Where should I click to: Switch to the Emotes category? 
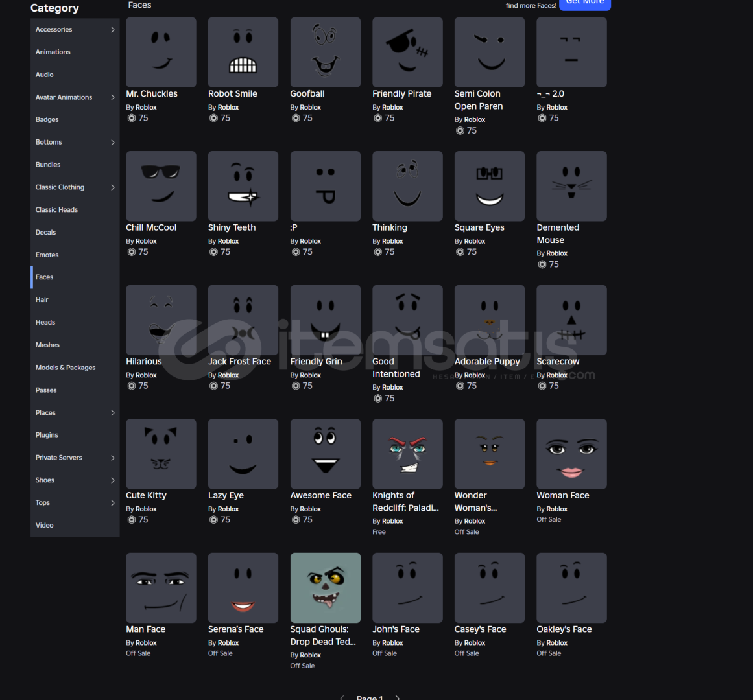[47, 255]
